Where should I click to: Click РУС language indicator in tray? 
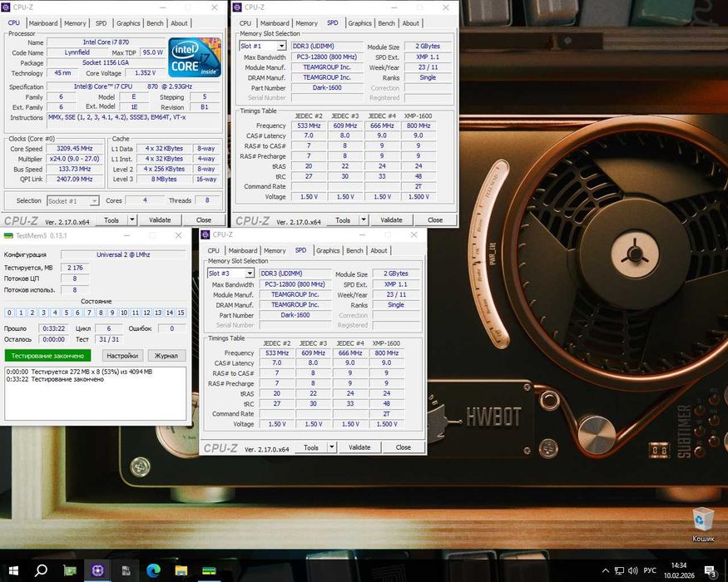(650, 570)
